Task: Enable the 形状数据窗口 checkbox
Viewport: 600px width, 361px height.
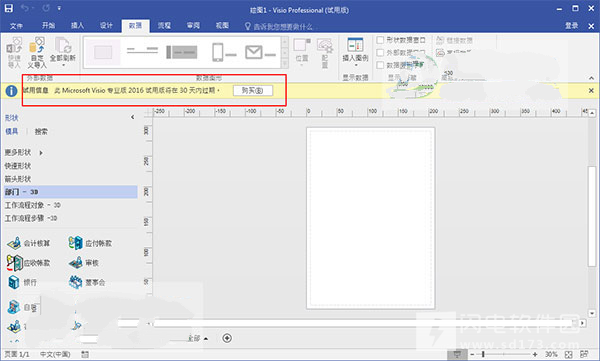Action: [x=380, y=40]
